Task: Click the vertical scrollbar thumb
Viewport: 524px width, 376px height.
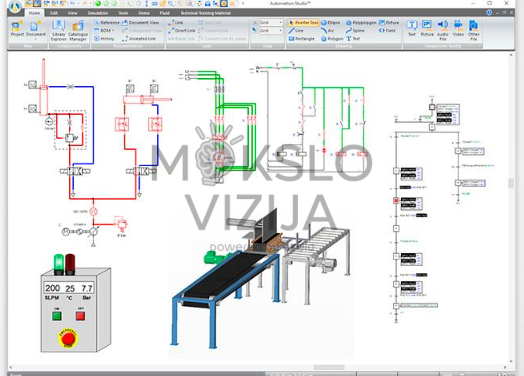Action: (511, 183)
